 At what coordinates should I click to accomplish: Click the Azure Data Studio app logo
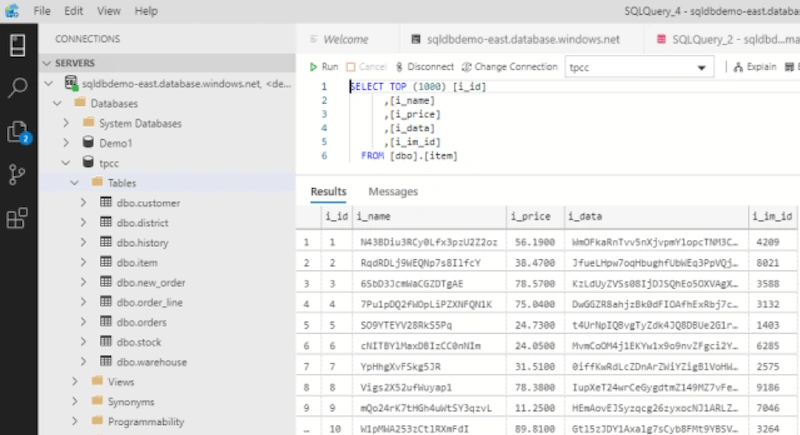point(12,10)
